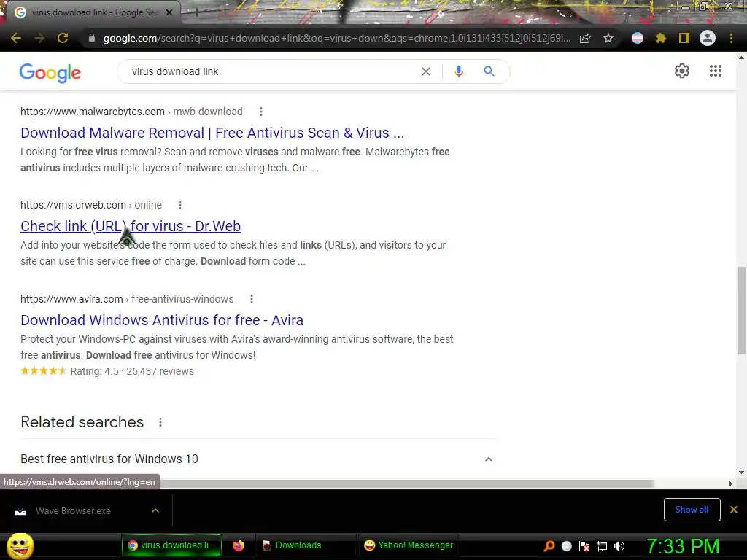Toggle the browser side panel icon

point(684,38)
